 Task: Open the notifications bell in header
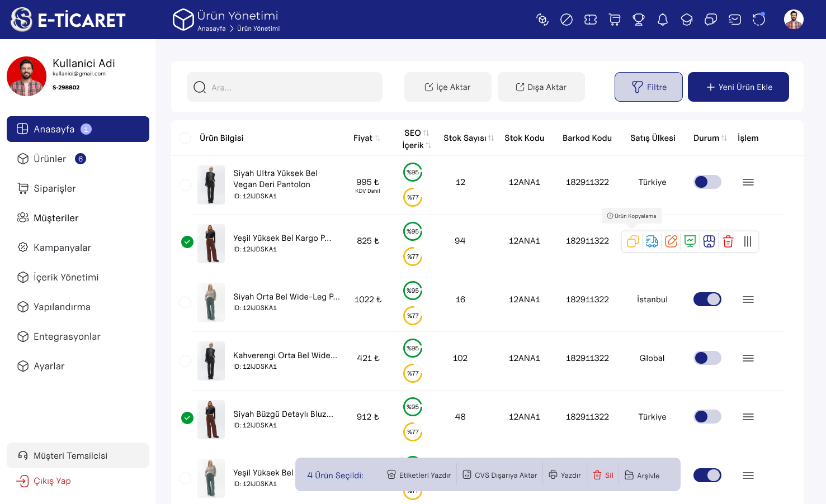pos(663,20)
